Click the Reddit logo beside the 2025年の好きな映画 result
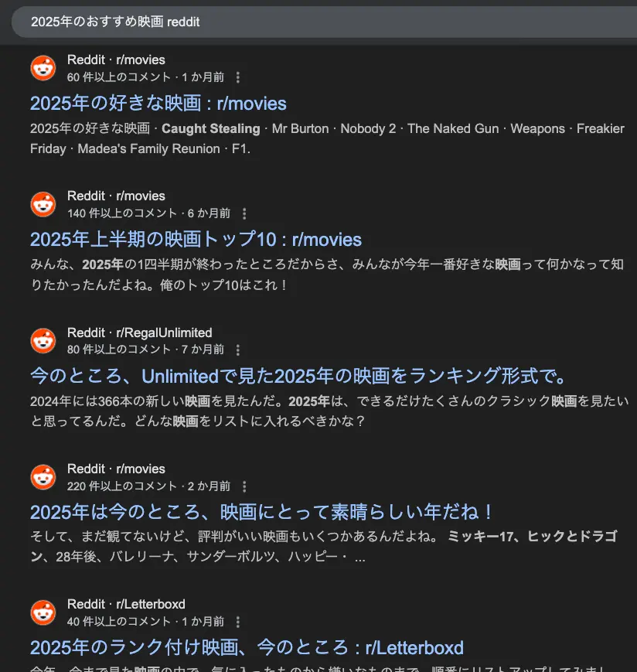The width and height of the screenshot is (637, 672). (43, 68)
